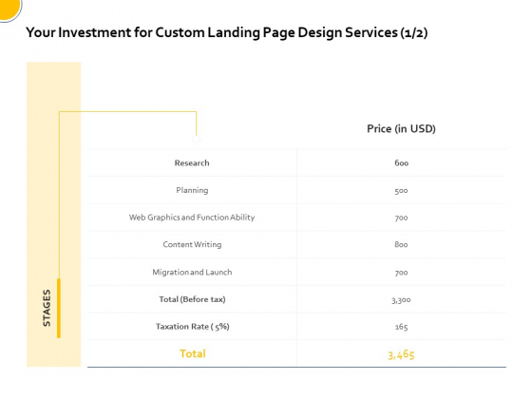The image size is (532, 399).
Task: Select the 'Migration and Launch' stage cell
Action: click(192, 272)
